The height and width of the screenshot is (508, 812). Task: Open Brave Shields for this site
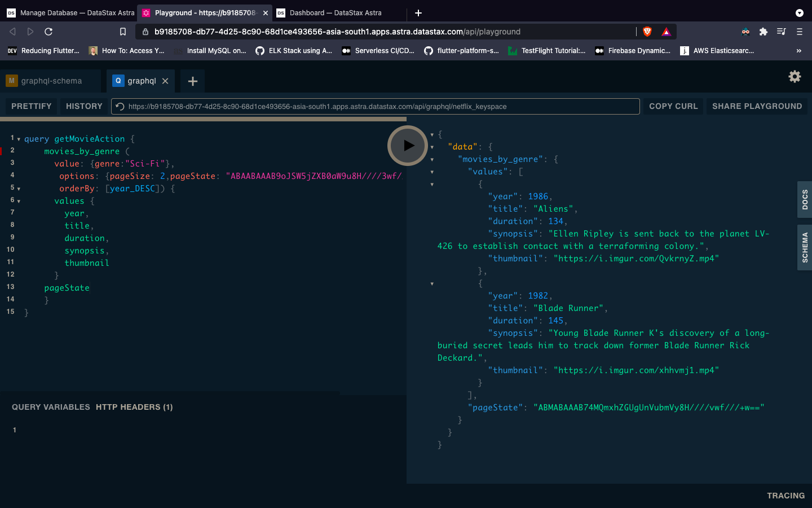coord(647,32)
